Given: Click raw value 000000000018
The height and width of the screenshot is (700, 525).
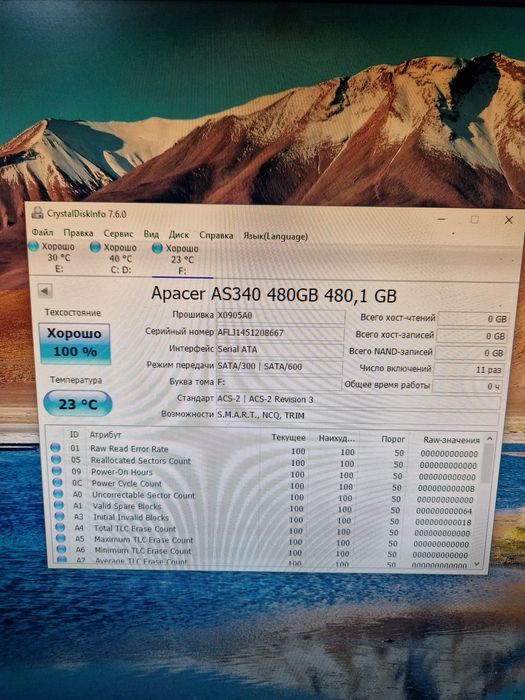Looking at the screenshot, I should coord(443,522).
